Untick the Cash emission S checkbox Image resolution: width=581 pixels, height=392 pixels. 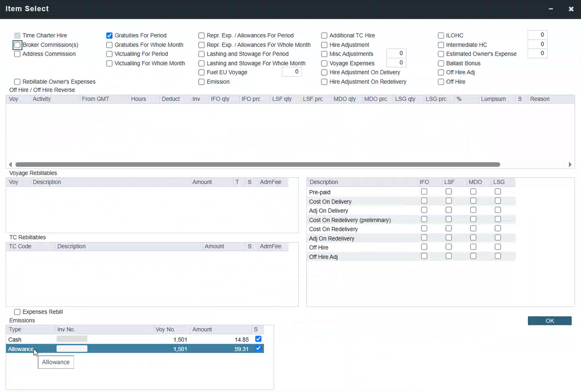(x=258, y=339)
